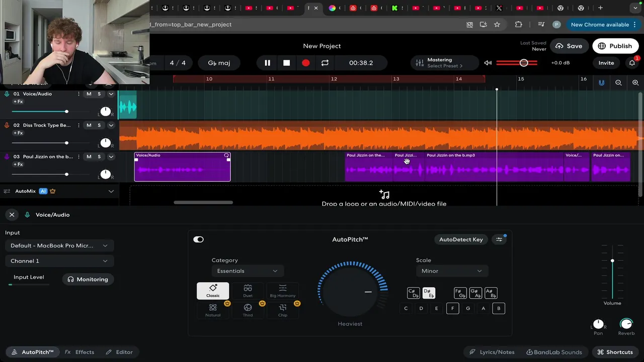Toggle input Monitoring
This screenshot has height=362, width=644.
pyautogui.click(x=88, y=279)
